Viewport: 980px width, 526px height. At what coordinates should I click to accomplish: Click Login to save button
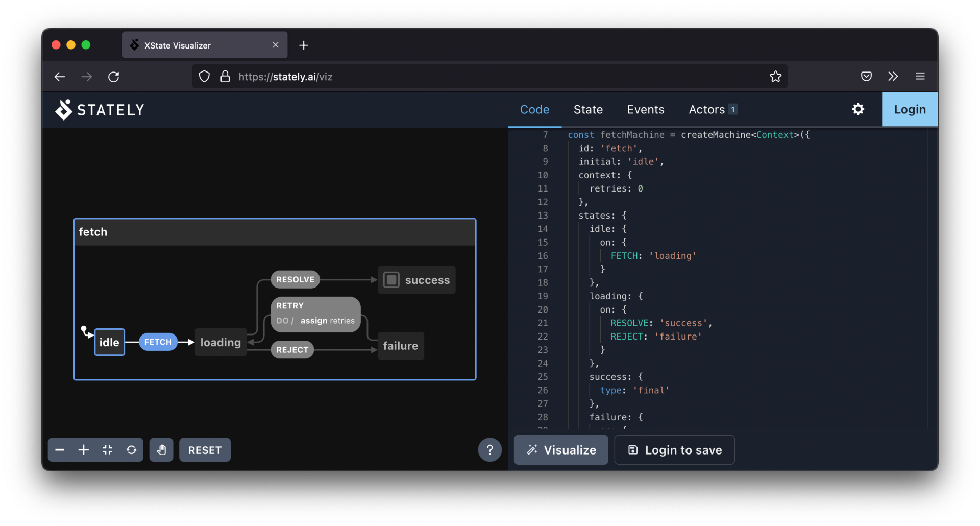(674, 450)
